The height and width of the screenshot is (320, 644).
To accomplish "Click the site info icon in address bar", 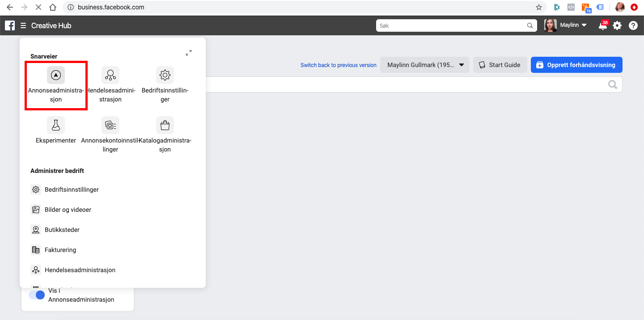I will (71, 7).
